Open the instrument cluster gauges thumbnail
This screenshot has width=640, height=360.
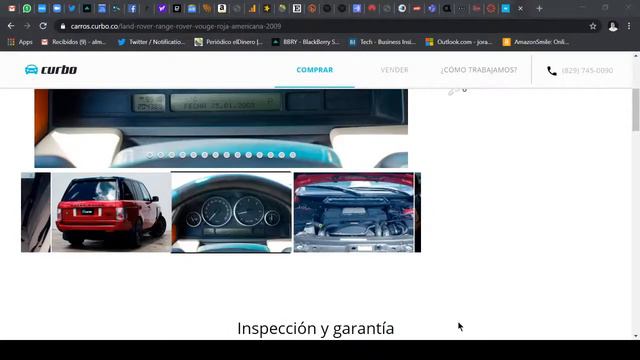231,212
